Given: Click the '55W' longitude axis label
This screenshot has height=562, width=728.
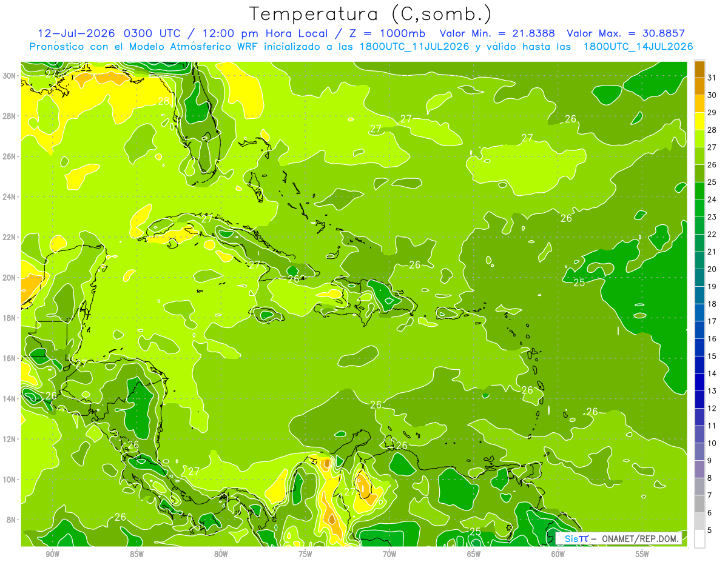Looking at the screenshot, I should pos(642,554).
